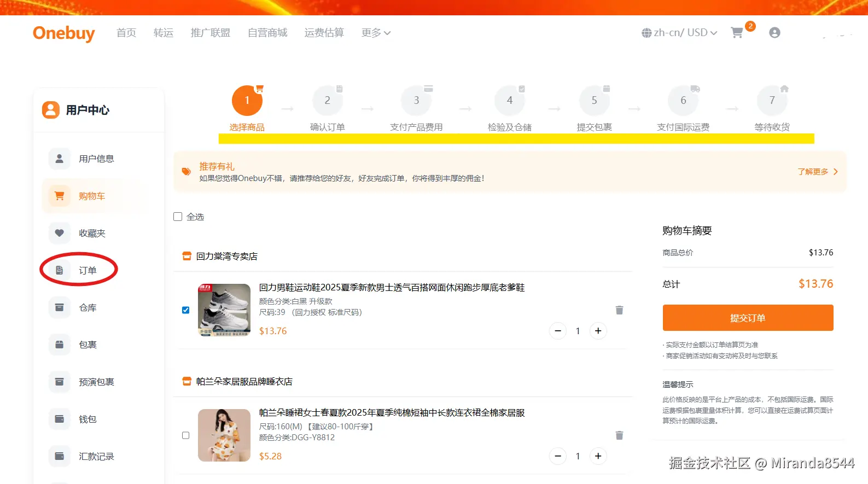Click the 用户中心 orange avatar icon
Viewport: 868px width, 484px height.
coord(51,110)
